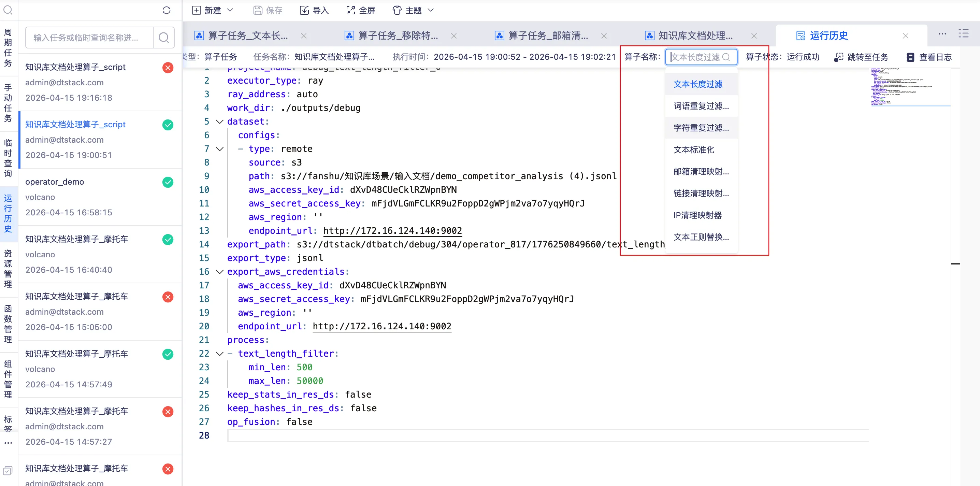
Task: Click the success status icon for 19:00:51 run
Action: point(168,125)
